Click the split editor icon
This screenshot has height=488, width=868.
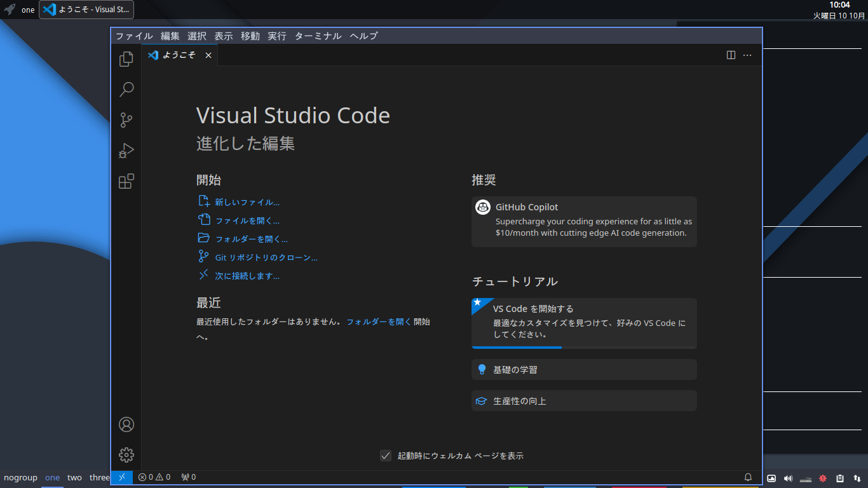click(731, 55)
